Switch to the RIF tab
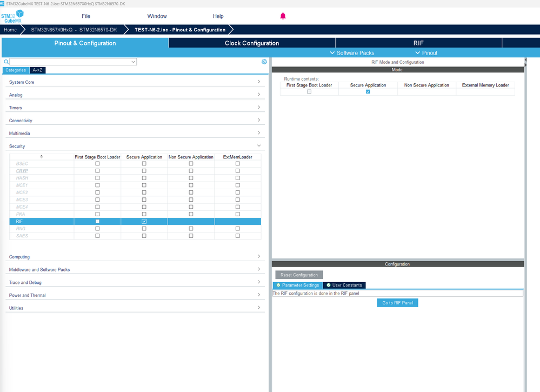The image size is (540, 392). (x=418, y=43)
